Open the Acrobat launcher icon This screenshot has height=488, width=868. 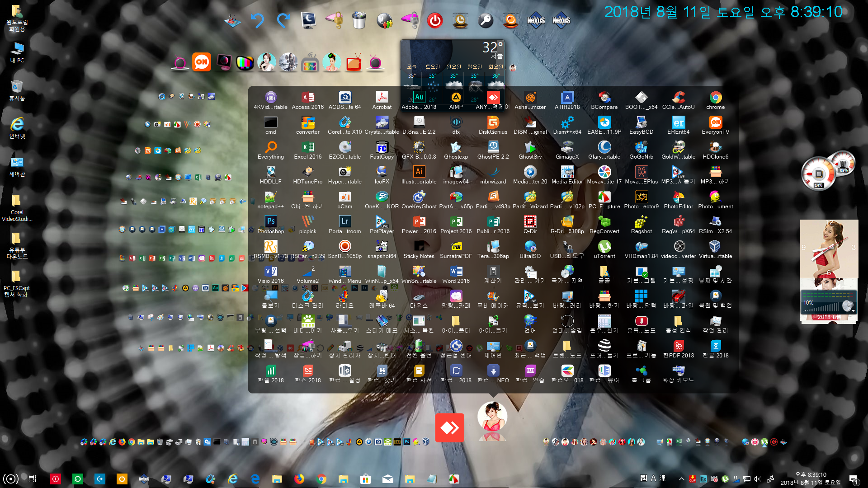pos(382,100)
